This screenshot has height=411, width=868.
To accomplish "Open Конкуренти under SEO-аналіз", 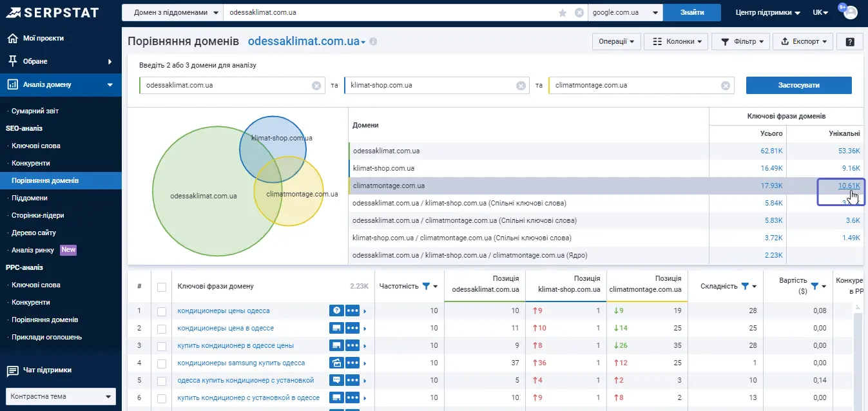I will pyautogui.click(x=31, y=163).
